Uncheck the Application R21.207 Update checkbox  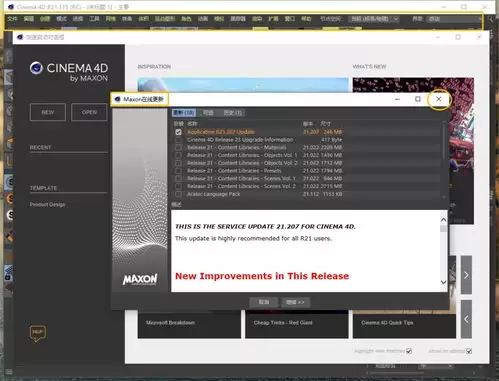tap(178, 132)
